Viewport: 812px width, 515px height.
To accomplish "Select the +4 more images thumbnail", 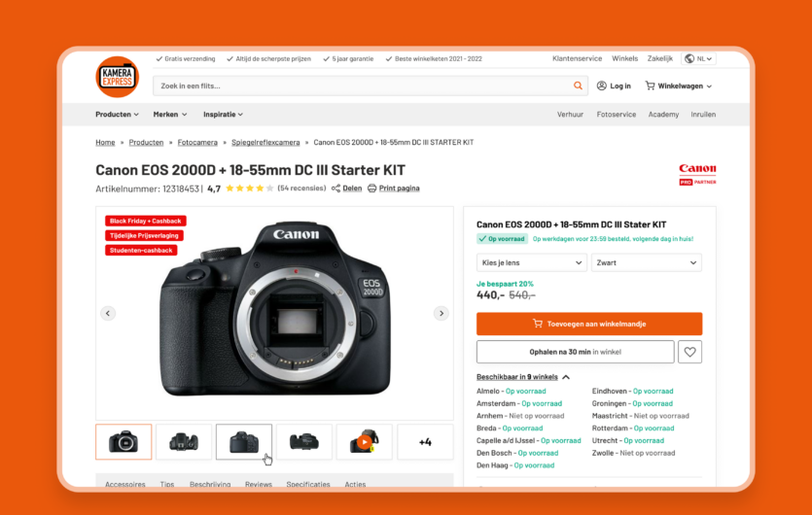I will pyautogui.click(x=425, y=442).
